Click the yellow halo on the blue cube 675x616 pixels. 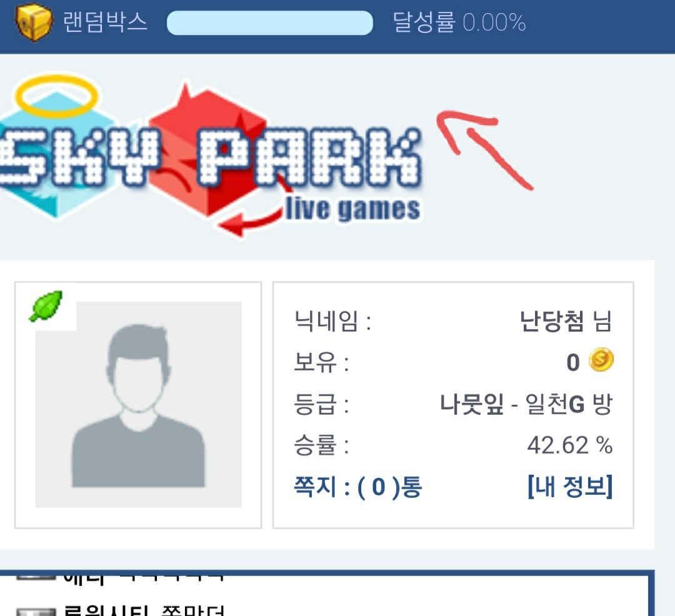pos(56,96)
